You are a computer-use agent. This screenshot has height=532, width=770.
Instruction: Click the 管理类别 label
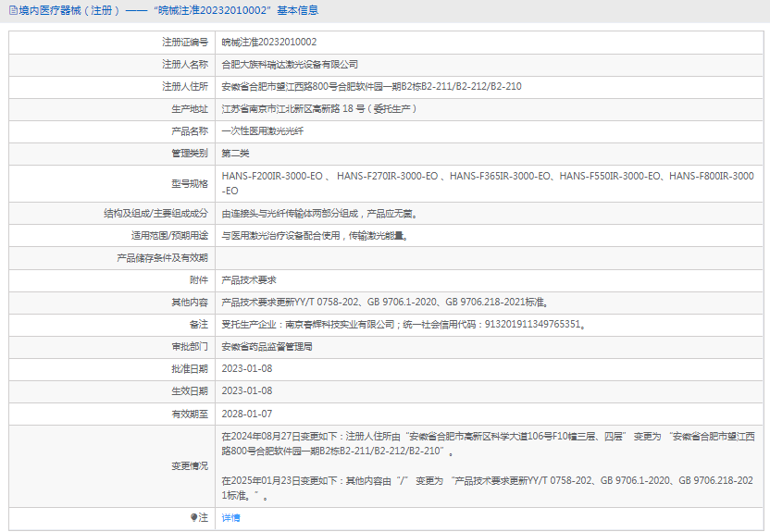click(x=190, y=153)
